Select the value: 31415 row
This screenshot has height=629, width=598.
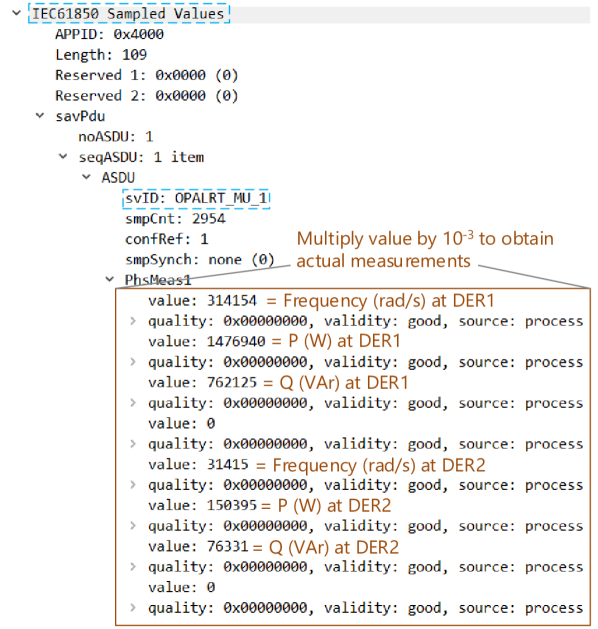pyautogui.click(x=198, y=465)
